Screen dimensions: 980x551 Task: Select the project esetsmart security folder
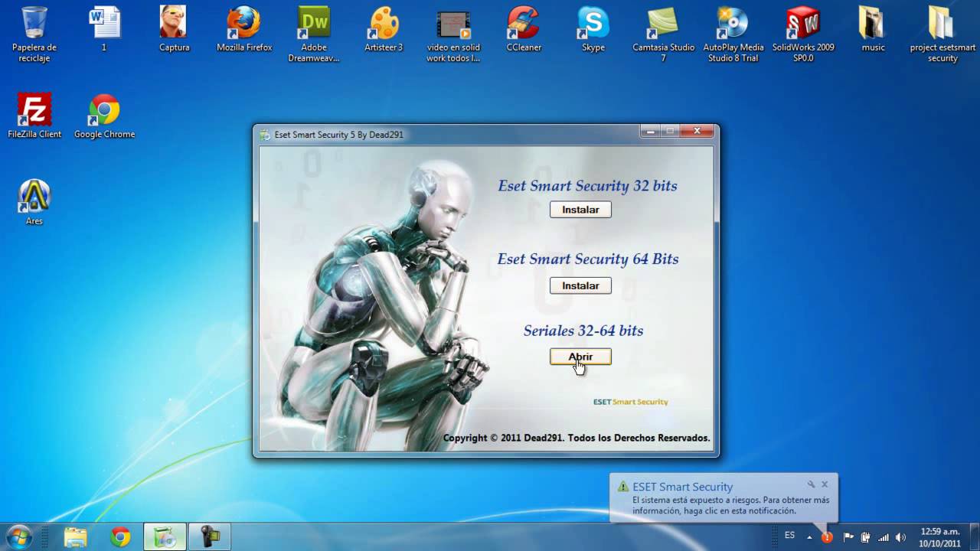click(x=942, y=34)
